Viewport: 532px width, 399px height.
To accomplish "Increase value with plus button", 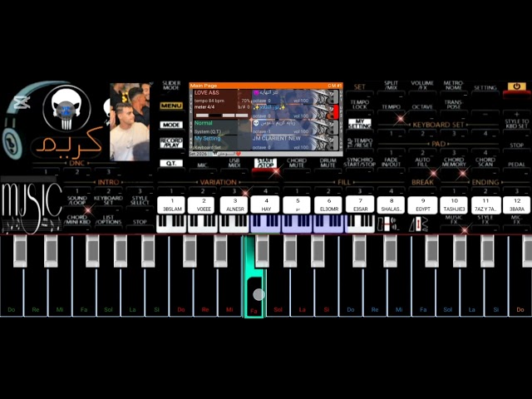I will click(516, 115).
